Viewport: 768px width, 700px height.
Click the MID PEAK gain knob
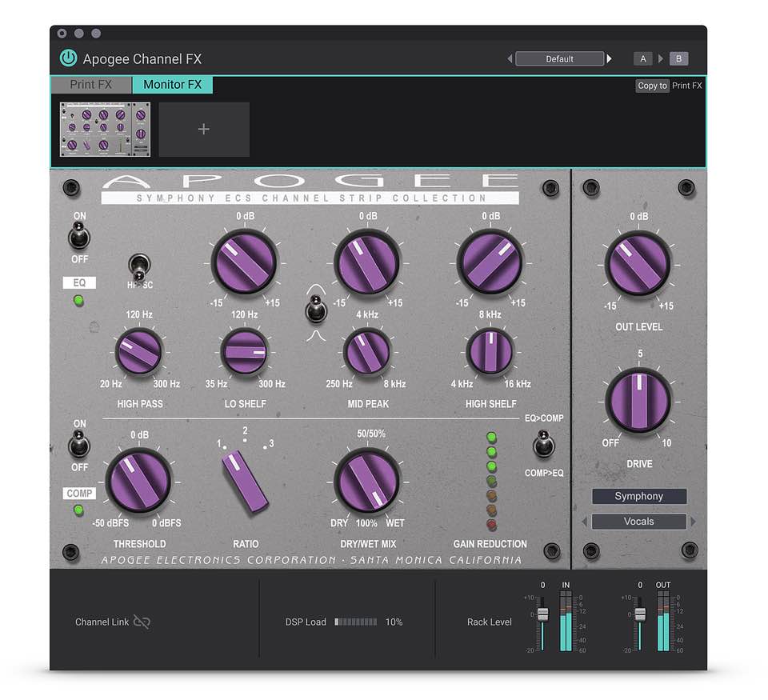tap(367, 262)
